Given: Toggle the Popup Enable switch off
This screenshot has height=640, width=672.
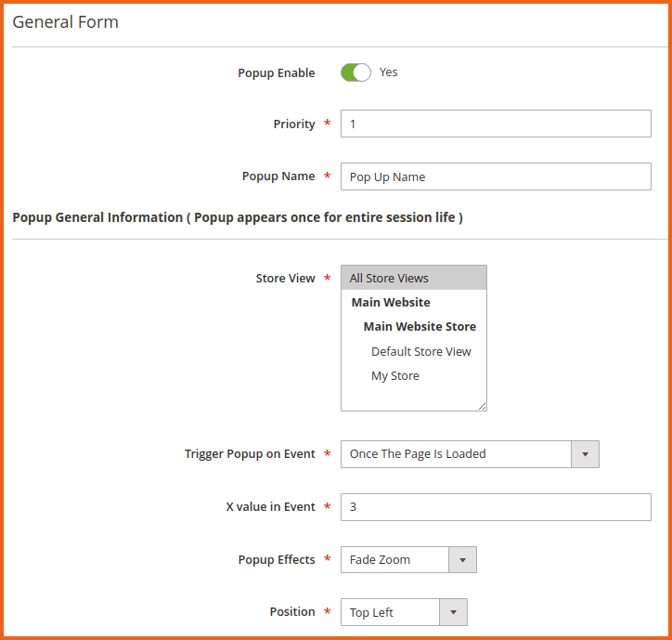Looking at the screenshot, I should pyautogui.click(x=355, y=72).
